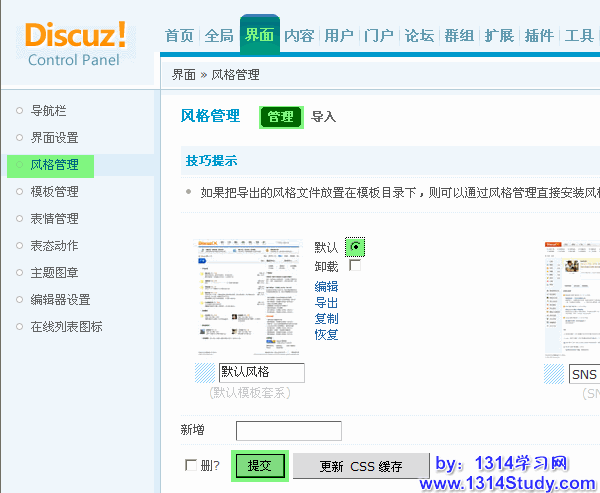Click the 新增 text input field
Image resolution: width=600 pixels, height=493 pixels.
(x=289, y=431)
